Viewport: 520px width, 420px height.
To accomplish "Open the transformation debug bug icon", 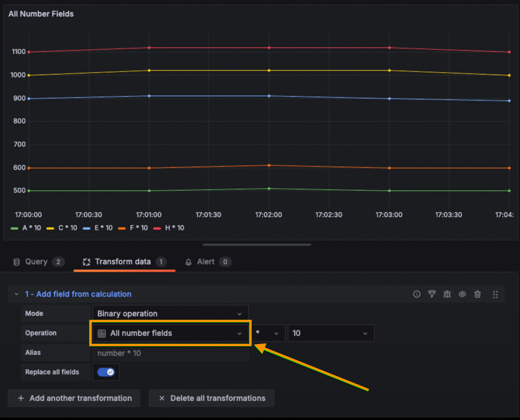I will (x=447, y=294).
